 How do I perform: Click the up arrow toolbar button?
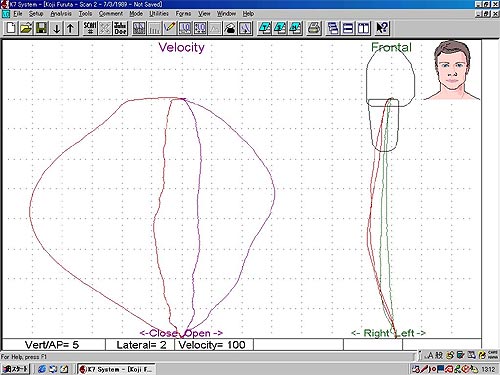pyautogui.click(x=71, y=28)
